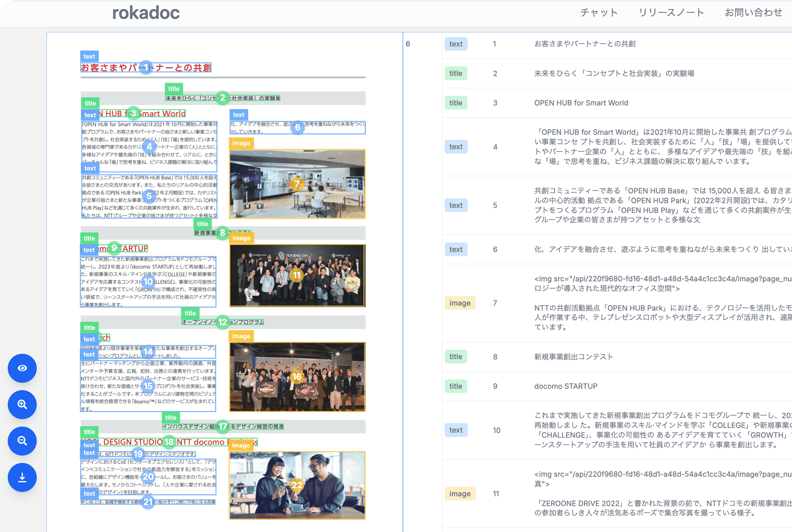Toggle visibility with the eye button
This screenshot has height=532, width=792.
[22, 368]
